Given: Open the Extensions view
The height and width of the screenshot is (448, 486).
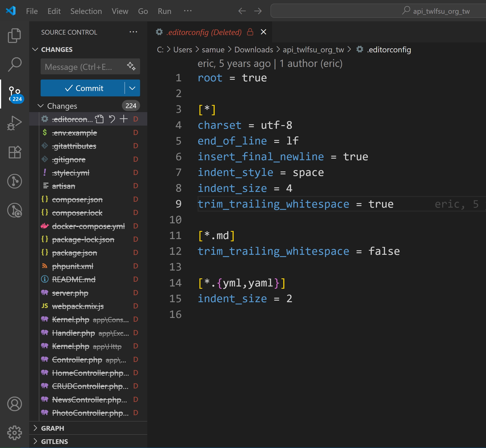Looking at the screenshot, I should click(15, 152).
